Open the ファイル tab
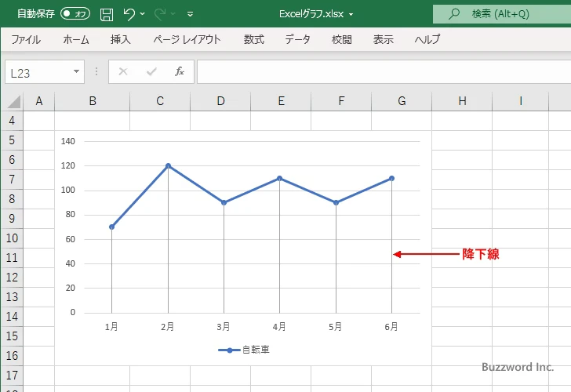 click(26, 39)
